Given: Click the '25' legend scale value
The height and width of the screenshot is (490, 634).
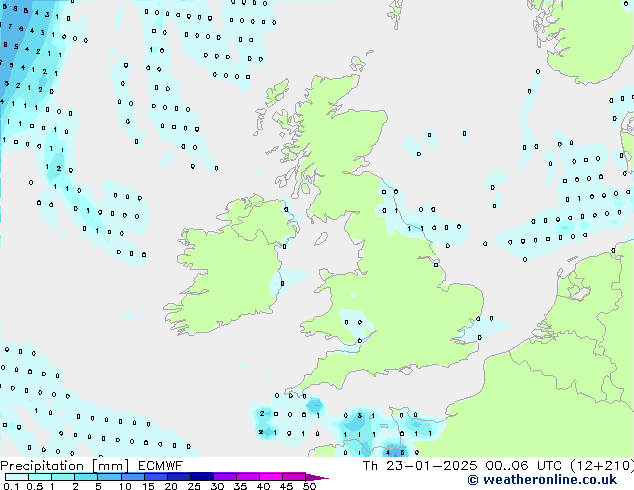Looking at the screenshot, I should click(x=194, y=486).
